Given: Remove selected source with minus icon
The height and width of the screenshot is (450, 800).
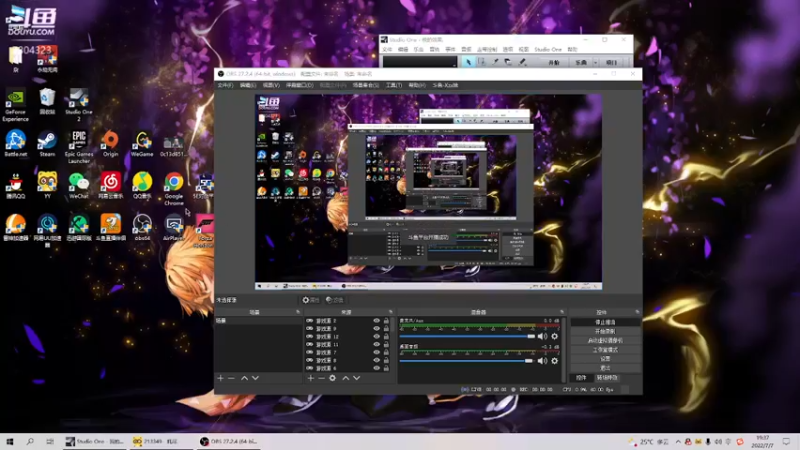Looking at the screenshot, I should tap(321, 378).
